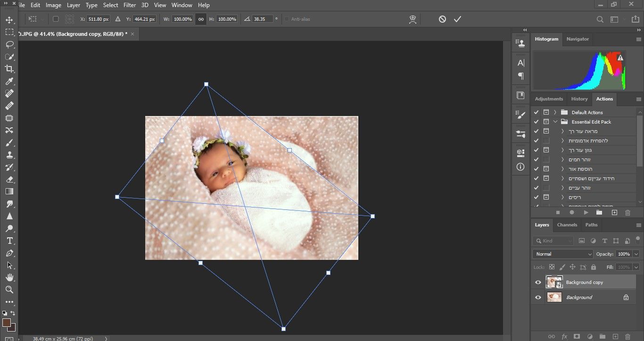Toggle visibility of the Background layer

(538, 298)
